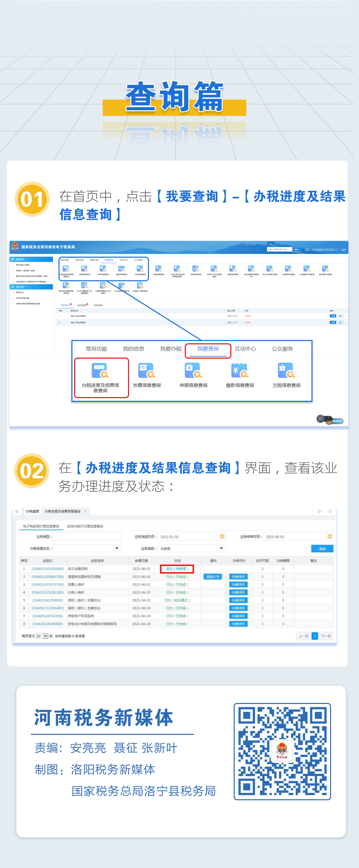Switch to 实体办税厅办理进度查询 tab

[85, 526]
